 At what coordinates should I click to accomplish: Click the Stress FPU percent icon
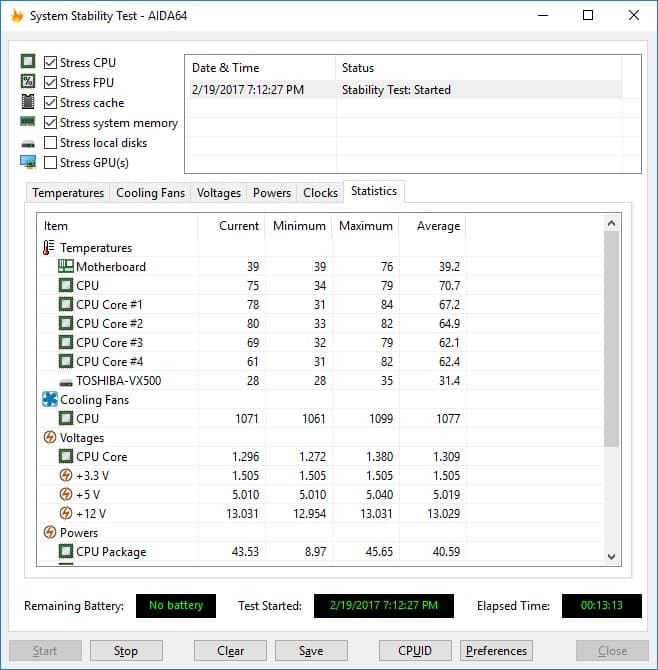(28, 81)
